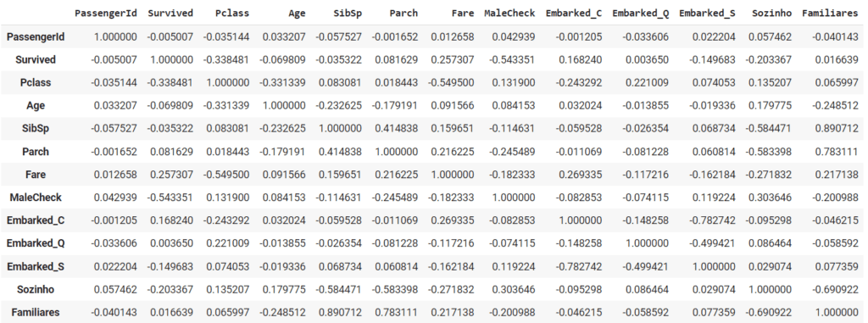Select the SibSp column header
The image size is (868, 323).
click(348, 14)
